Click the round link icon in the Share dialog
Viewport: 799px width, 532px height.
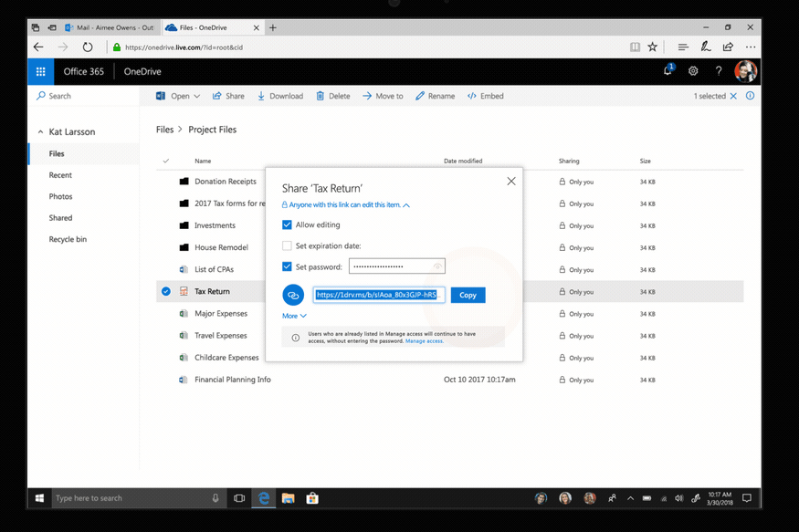tap(293, 295)
